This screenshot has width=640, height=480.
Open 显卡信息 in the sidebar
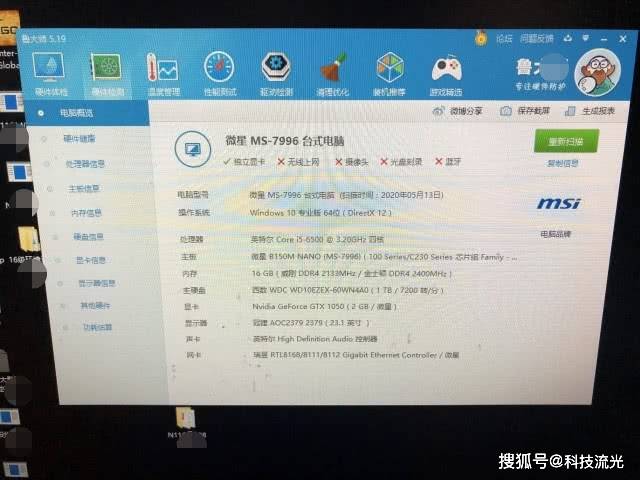(91, 260)
